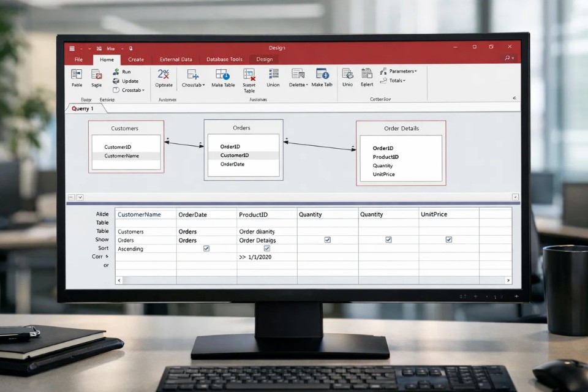
Task: Select the Update query icon
Action: pyautogui.click(x=116, y=81)
